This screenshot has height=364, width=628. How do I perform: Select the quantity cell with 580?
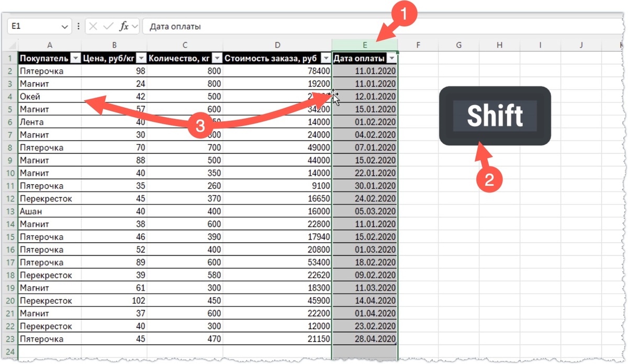[x=185, y=275]
